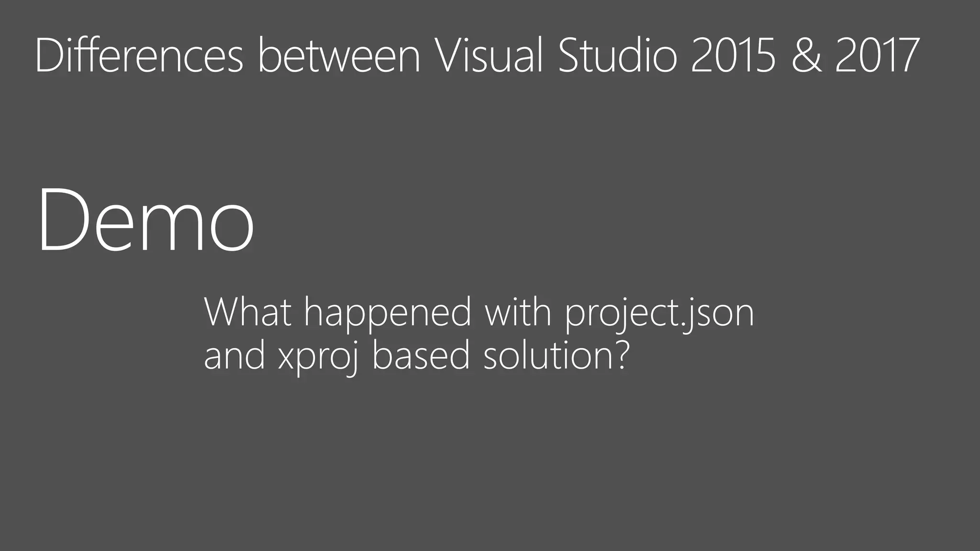Click the word "Differences" in the title
Image resolution: width=980 pixels, height=551 pixels.
pyautogui.click(x=139, y=55)
